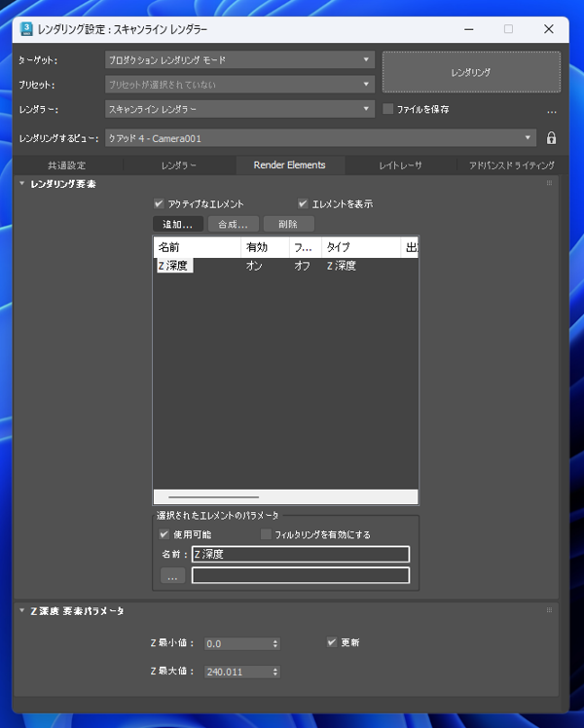Uncheck アクティブなエレメント checkbox
The image size is (584, 728).
[x=159, y=203]
